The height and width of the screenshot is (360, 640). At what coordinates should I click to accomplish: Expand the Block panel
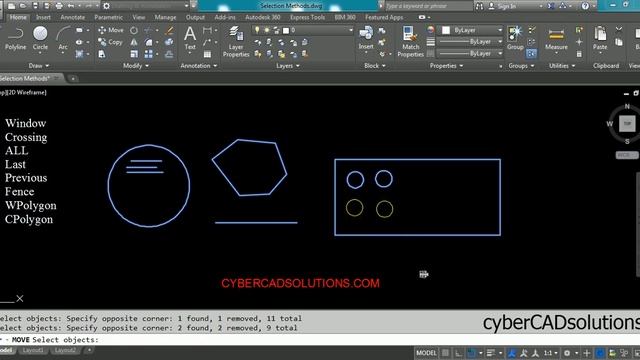[x=375, y=66]
